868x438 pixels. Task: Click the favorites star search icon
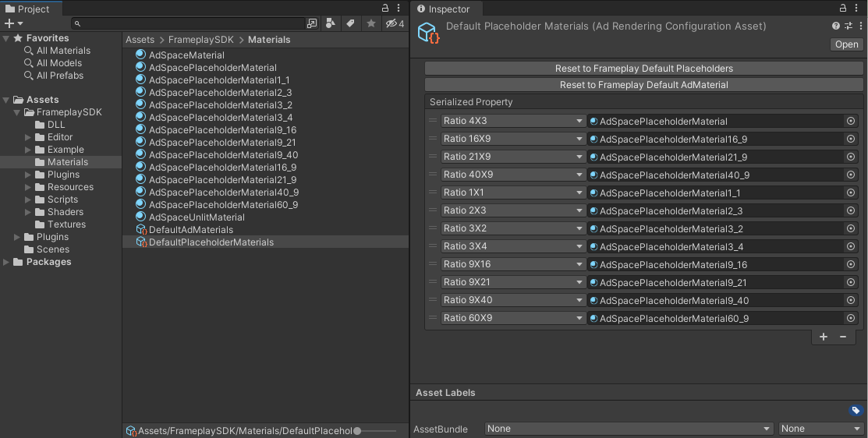[x=371, y=23]
